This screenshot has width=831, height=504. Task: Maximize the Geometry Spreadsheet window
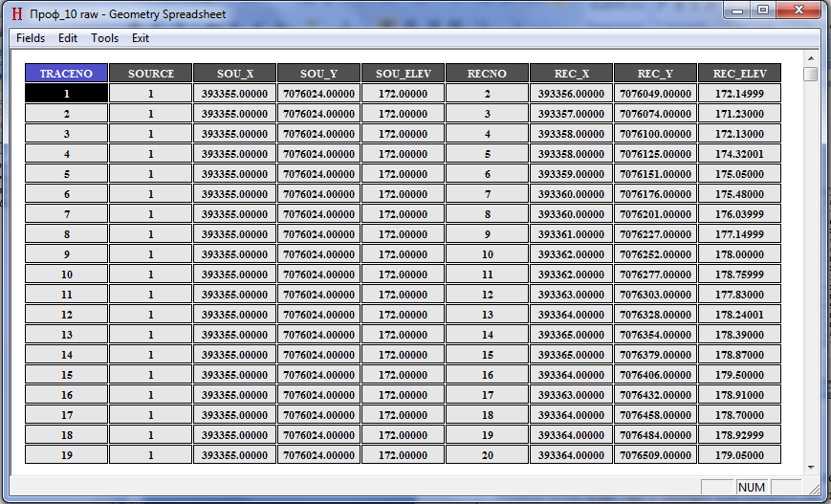(x=763, y=11)
